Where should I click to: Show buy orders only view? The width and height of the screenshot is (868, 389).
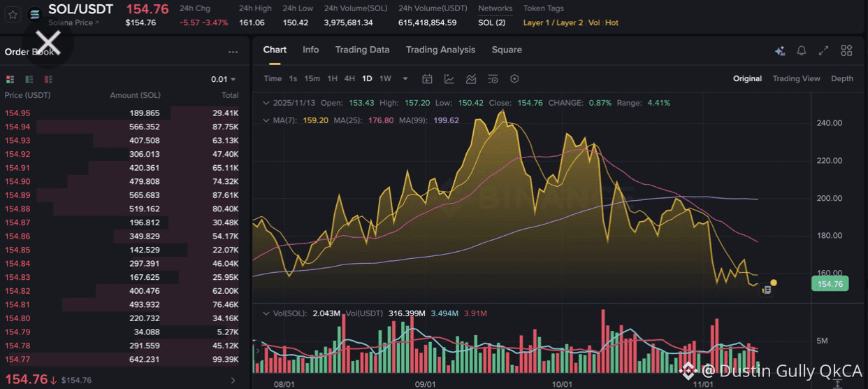click(x=29, y=80)
